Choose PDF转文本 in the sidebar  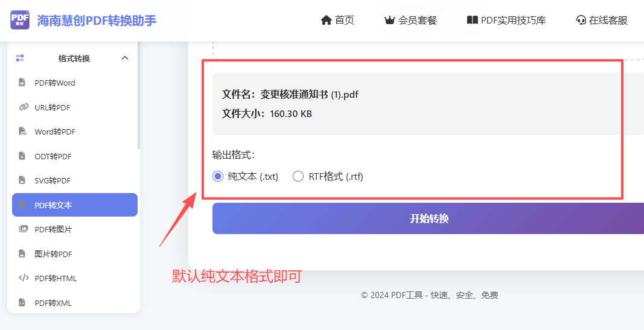[x=75, y=205]
